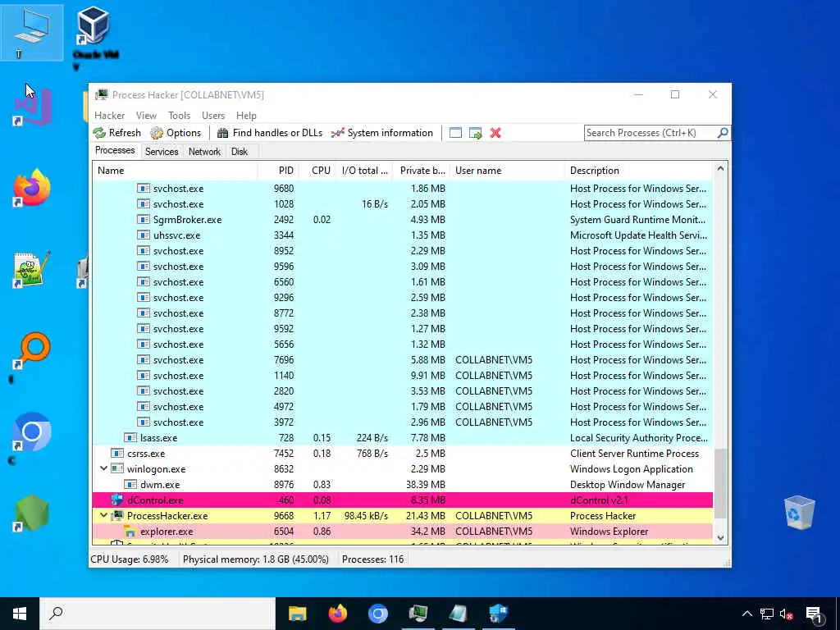Open the notification center icon
Image resolution: width=840 pixels, height=630 pixels.
click(815, 614)
